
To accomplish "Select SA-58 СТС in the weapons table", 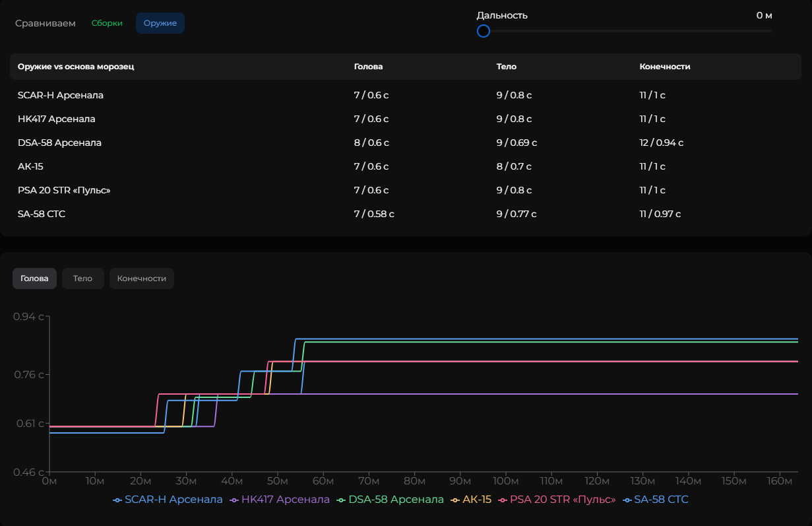I will [42, 214].
